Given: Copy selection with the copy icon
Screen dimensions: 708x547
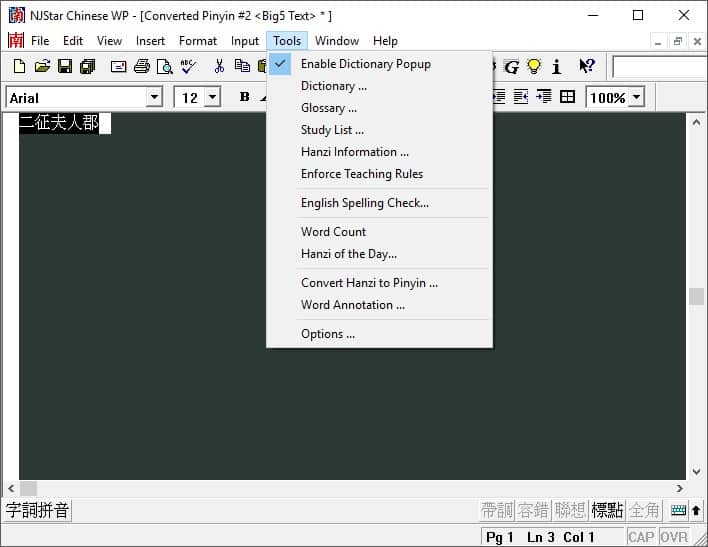Looking at the screenshot, I should 242,66.
